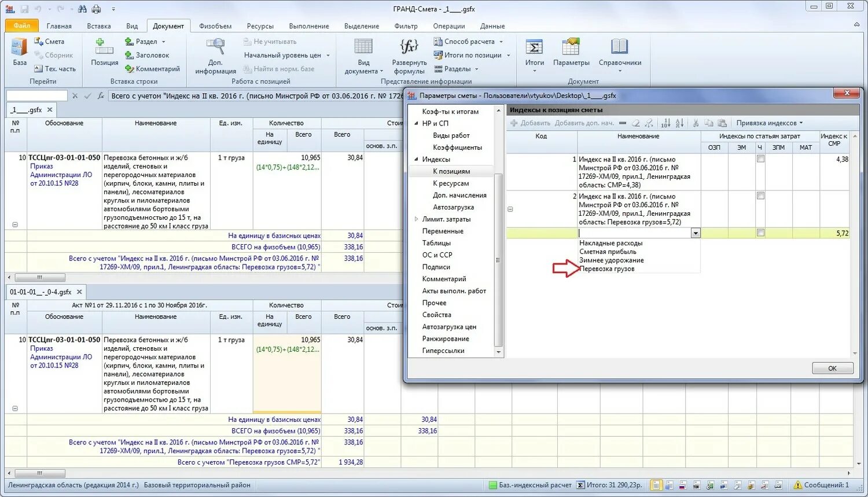The image size is (868, 497).
Task: Open the Привязка индексов dropdown
Action: click(x=769, y=123)
